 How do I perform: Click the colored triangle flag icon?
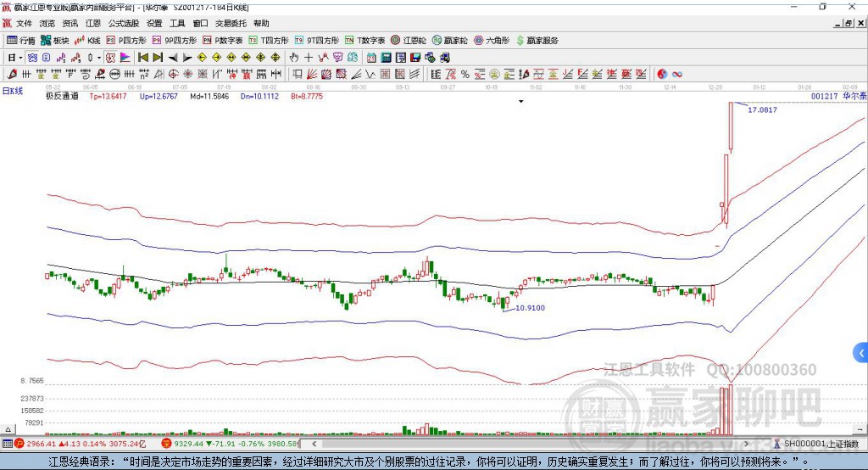click(125, 58)
